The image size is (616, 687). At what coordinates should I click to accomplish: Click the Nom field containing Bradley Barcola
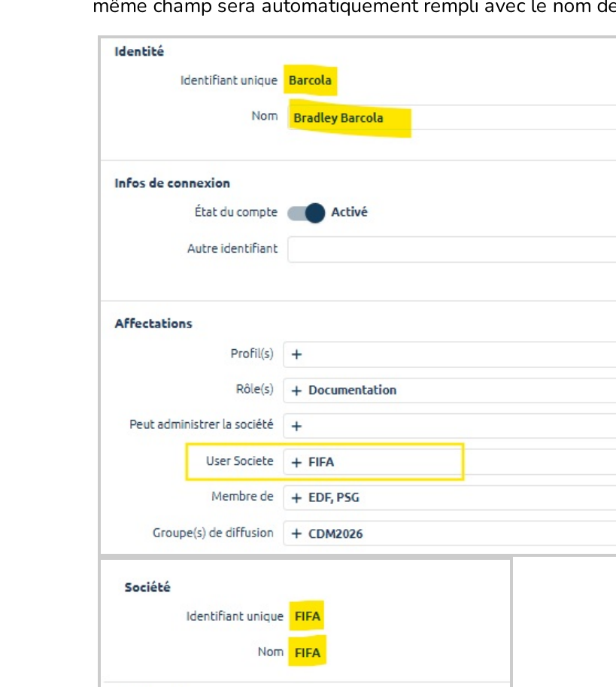(x=451, y=118)
